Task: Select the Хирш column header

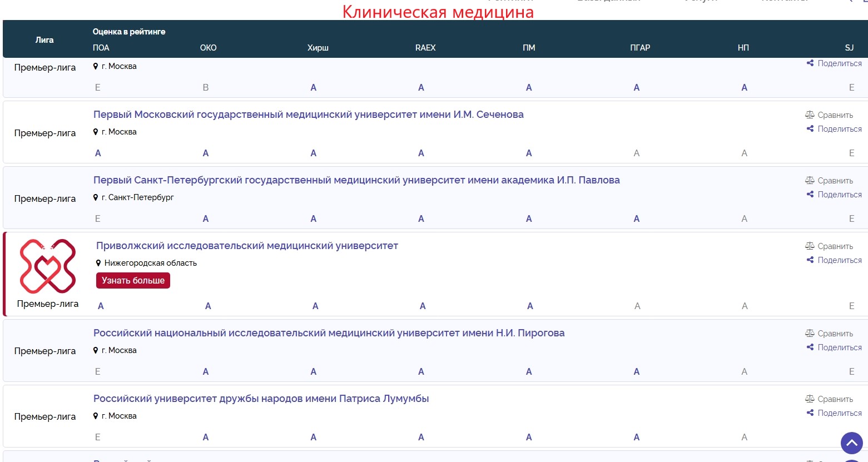Action: pos(318,48)
